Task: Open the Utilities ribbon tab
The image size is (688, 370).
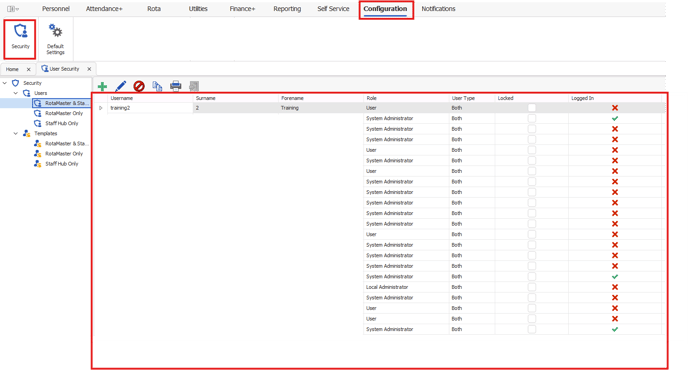Action: (x=198, y=9)
